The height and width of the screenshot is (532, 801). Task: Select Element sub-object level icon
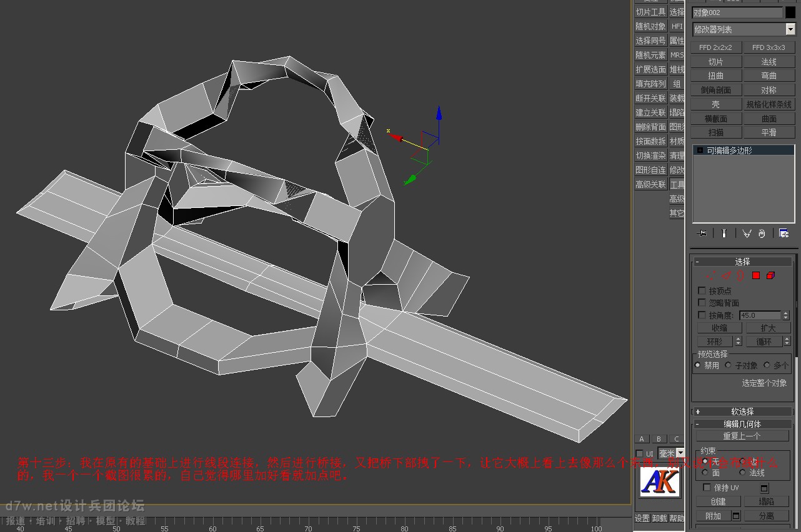coord(770,275)
